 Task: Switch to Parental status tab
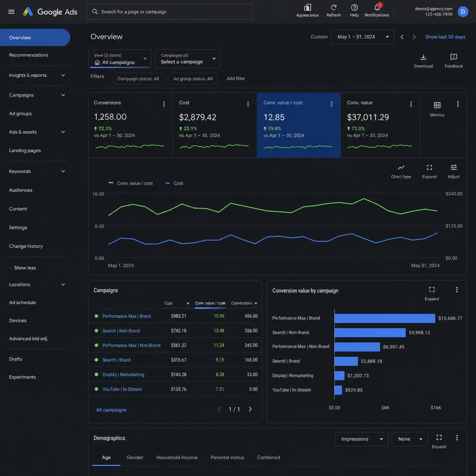pos(227,457)
